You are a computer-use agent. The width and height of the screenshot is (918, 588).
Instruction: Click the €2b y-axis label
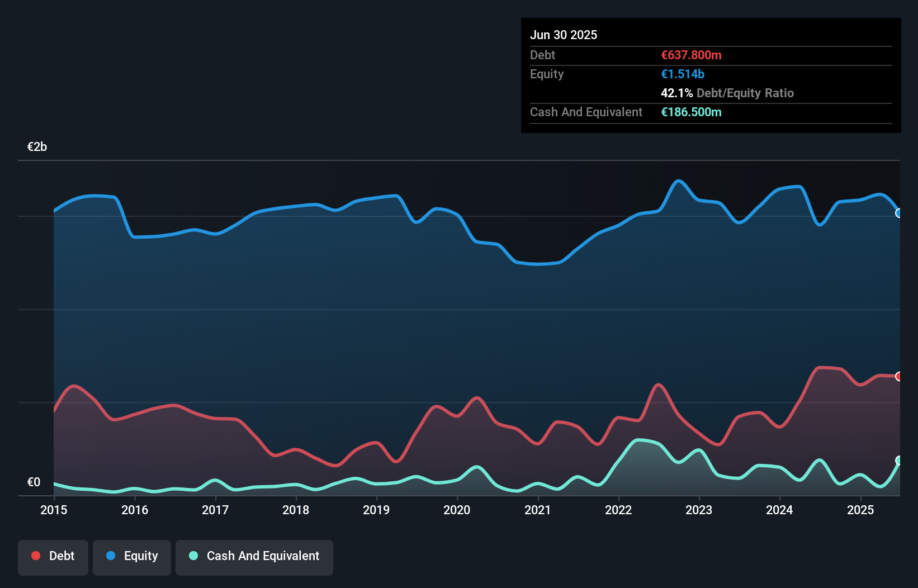pyautogui.click(x=37, y=147)
